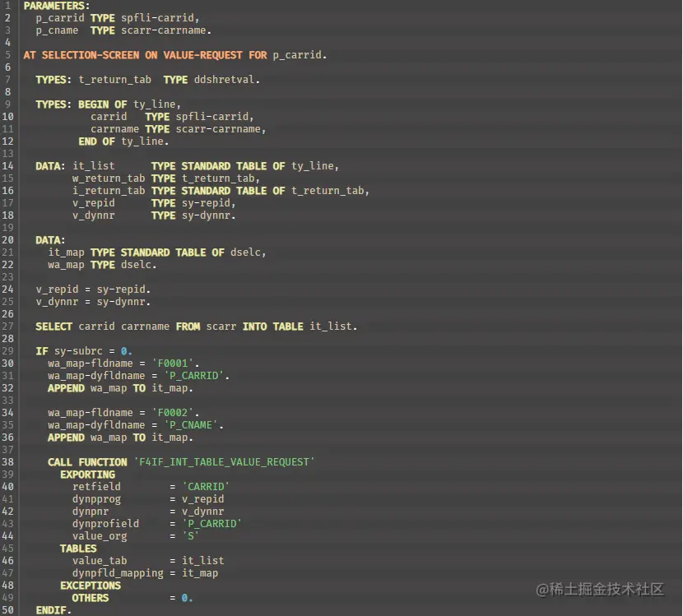The image size is (683, 616).
Task: Click the SELECT keyword on line 27
Action: (x=54, y=327)
